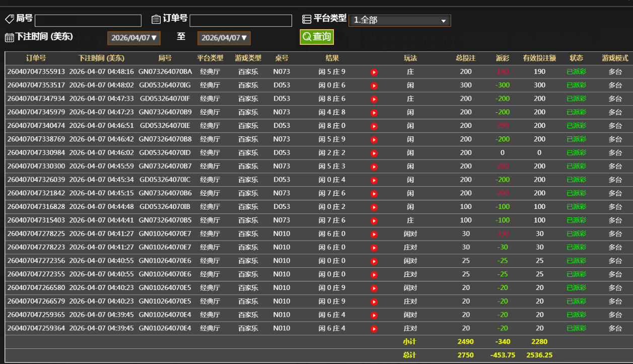Click the 派彩 column header
The width and height of the screenshot is (633, 364).
point(502,58)
